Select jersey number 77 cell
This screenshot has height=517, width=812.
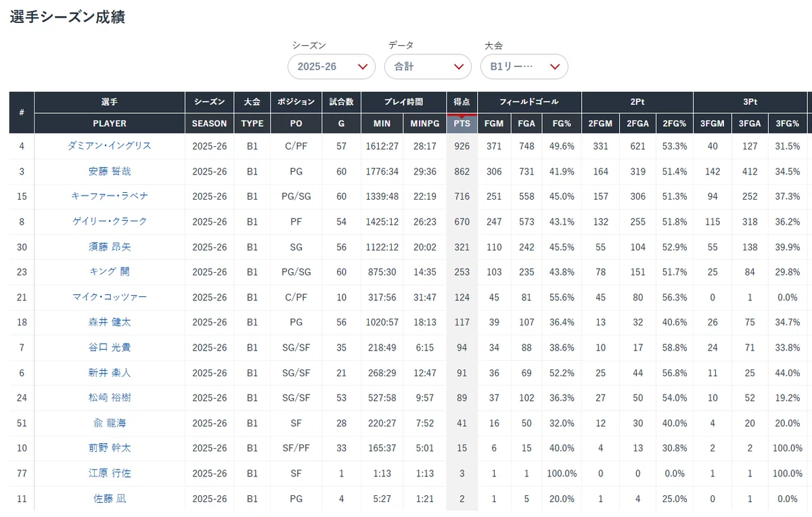point(22,474)
